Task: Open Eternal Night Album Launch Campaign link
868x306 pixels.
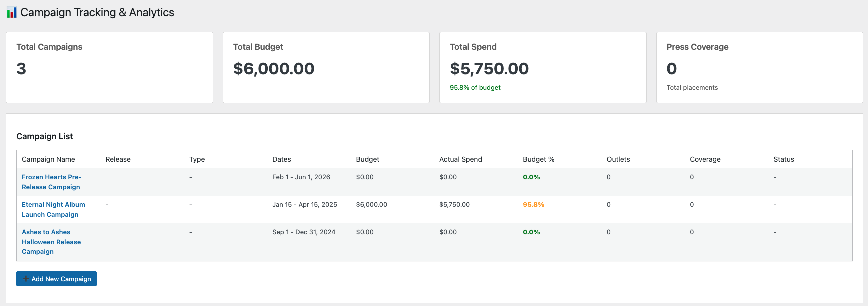Action: coord(53,209)
